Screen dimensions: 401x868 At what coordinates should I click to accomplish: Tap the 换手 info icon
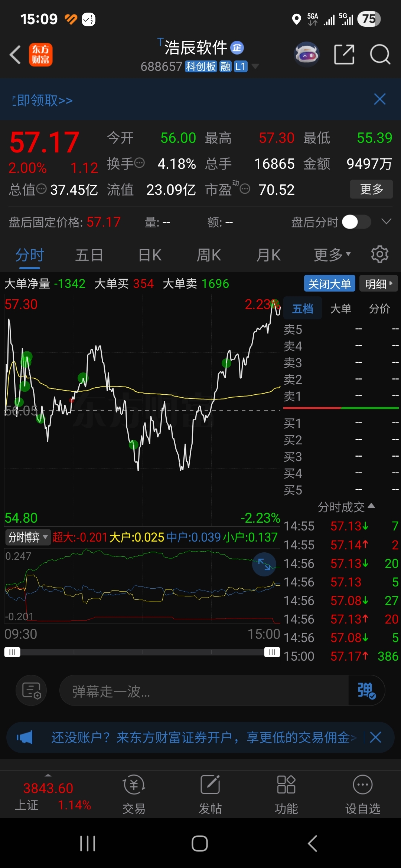[139, 163]
